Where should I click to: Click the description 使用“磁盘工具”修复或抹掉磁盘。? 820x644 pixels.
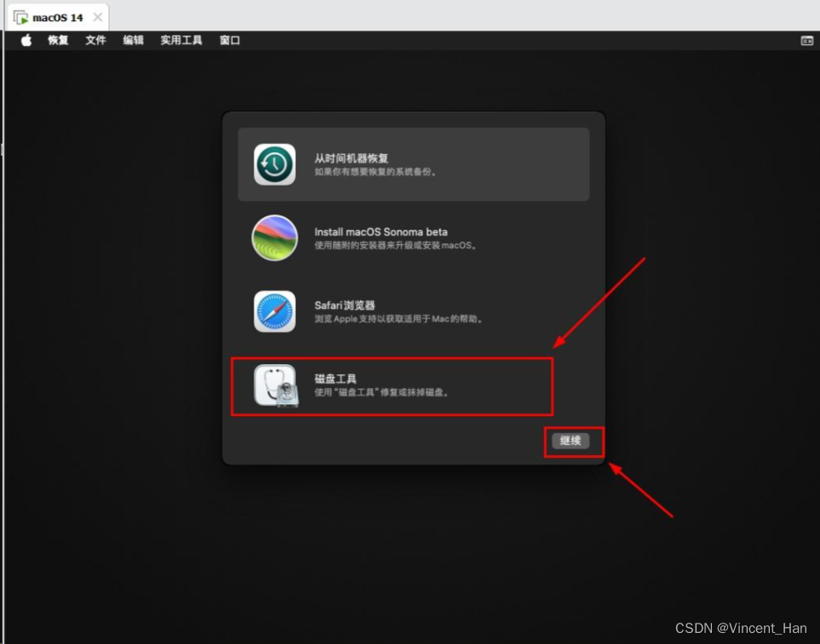(382, 392)
